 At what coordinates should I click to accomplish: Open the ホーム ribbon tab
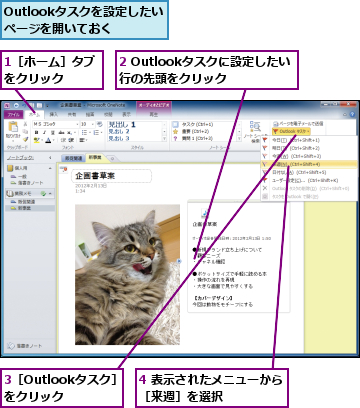(x=34, y=115)
